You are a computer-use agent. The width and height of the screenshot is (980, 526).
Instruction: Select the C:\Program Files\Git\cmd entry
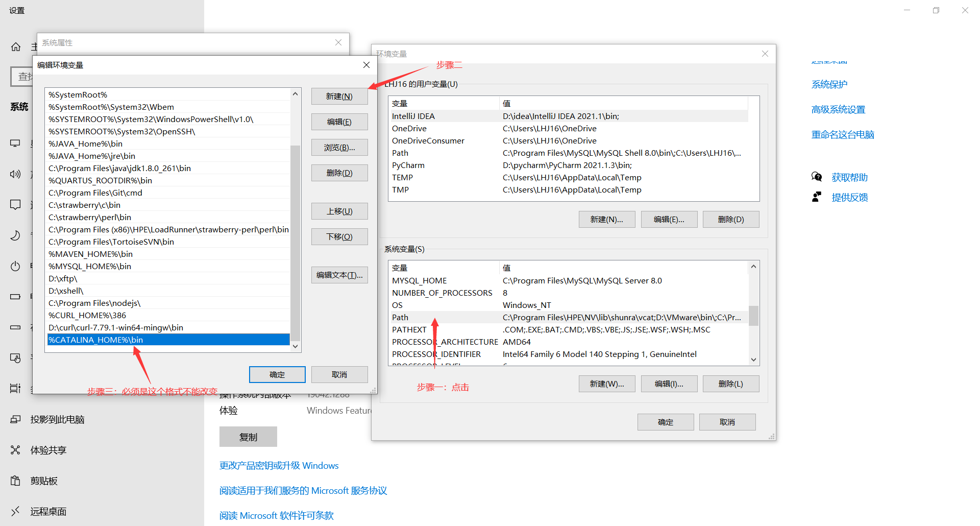click(x=168, y=193)
